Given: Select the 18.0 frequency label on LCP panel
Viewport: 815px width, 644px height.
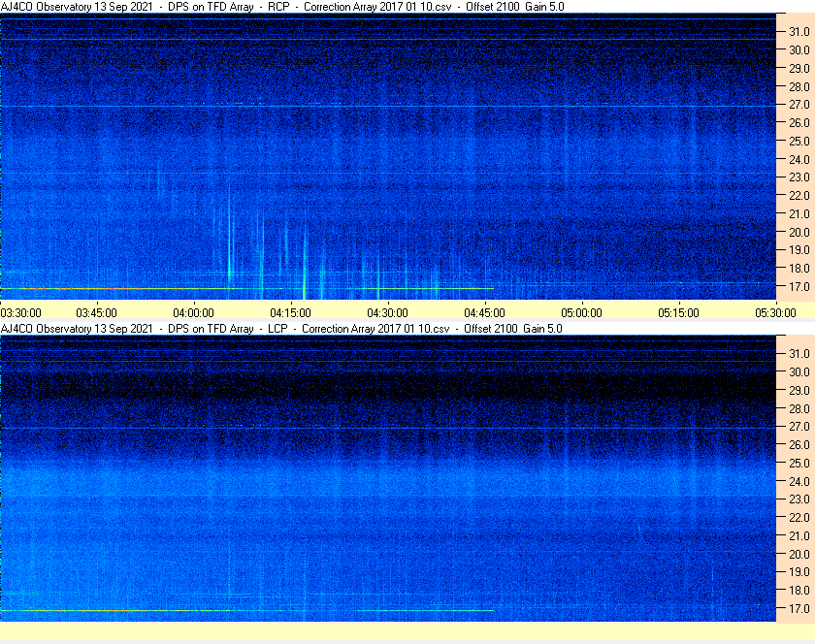Looking at the screenshot, I should tap(799, 590).
